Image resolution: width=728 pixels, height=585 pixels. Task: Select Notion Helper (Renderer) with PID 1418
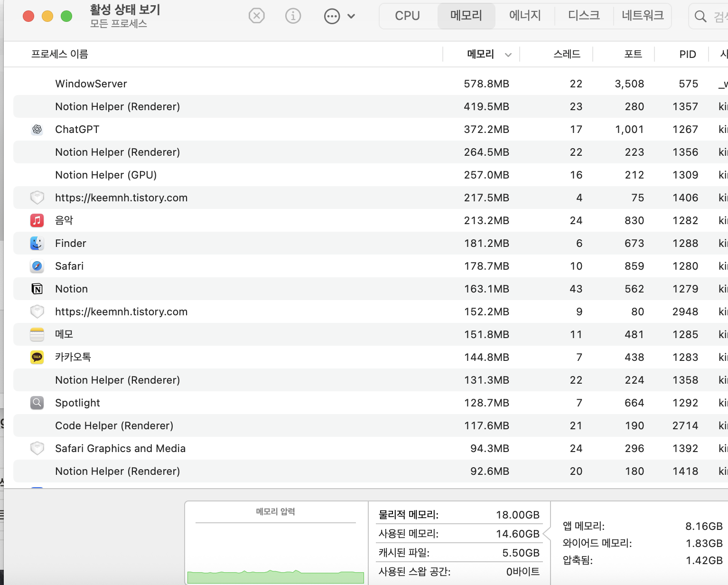pyautogui.click(x=370, y=471)
